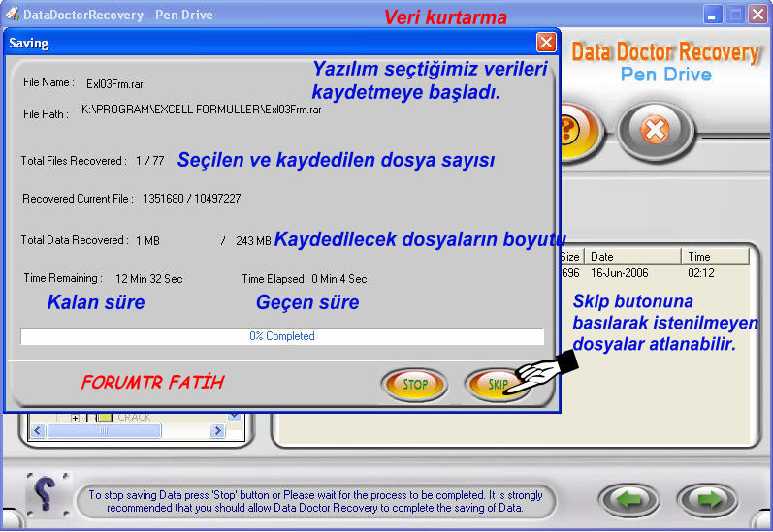Click the round orange X exit icon
This screenshot has width=773, height=532.
tap(655, 130)
